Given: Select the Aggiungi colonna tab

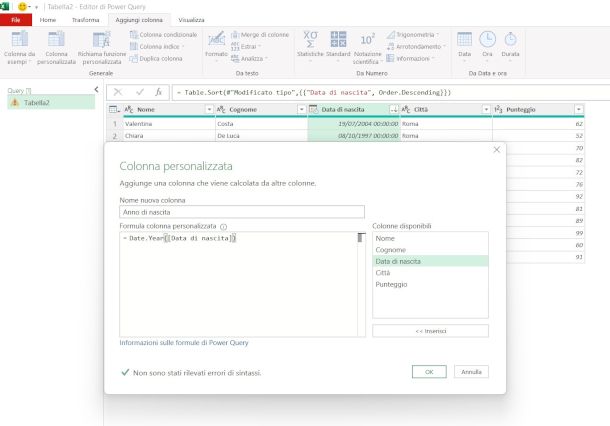Looking at the screenshot, I should point(139,20).
